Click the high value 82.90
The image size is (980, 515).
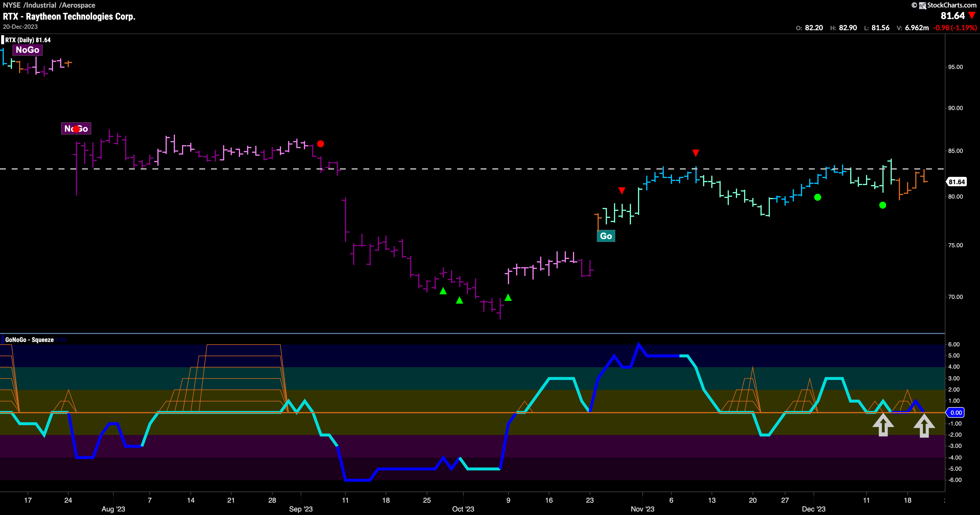click(x=848, y=28)
